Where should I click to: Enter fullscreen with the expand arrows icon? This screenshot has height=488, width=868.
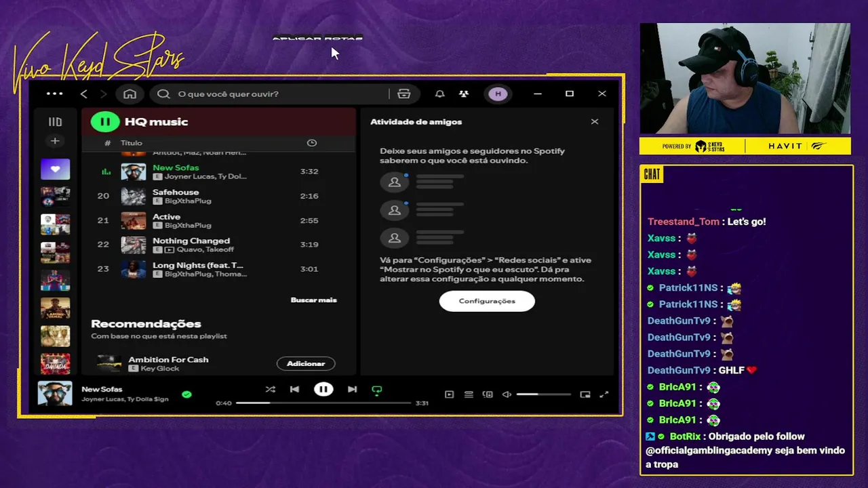(x=604, y=394)
